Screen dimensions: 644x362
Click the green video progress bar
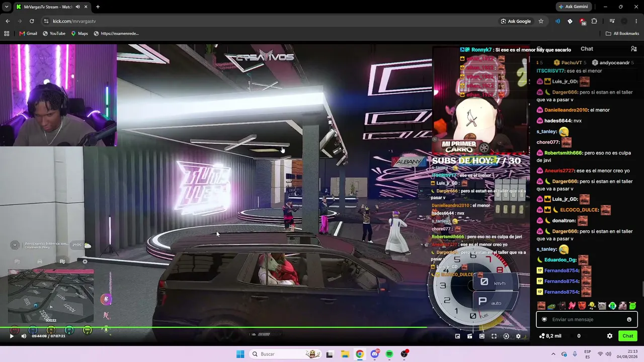pos(213,328)
